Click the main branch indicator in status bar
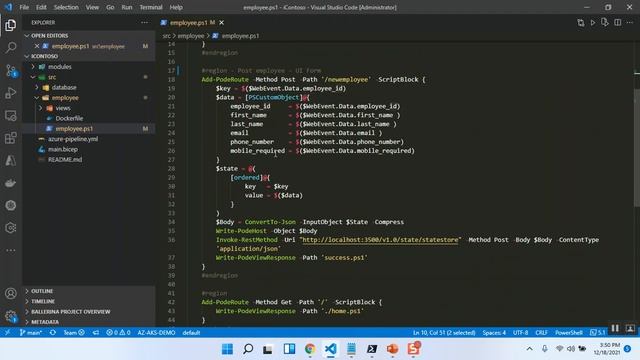The width and height of the screenshot is (640, 360). (31, 333)
